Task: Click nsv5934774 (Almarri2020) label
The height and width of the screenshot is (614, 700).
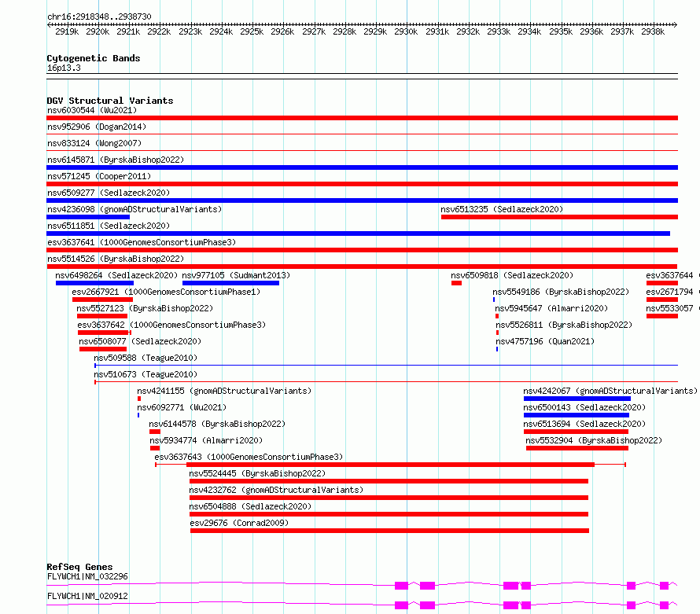Action: pyautogui.click(x=206, y=440)
